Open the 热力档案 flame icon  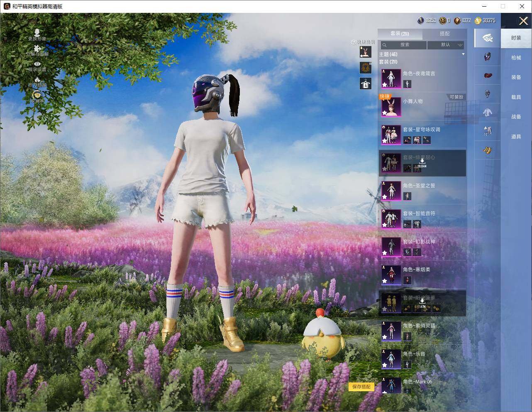tap(37, 79)
